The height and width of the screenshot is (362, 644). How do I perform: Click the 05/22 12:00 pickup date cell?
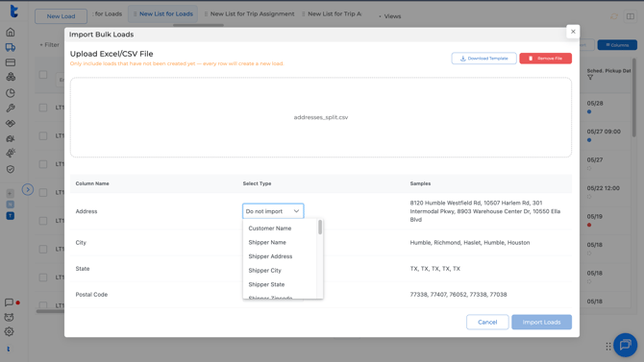tap(603, 188)
